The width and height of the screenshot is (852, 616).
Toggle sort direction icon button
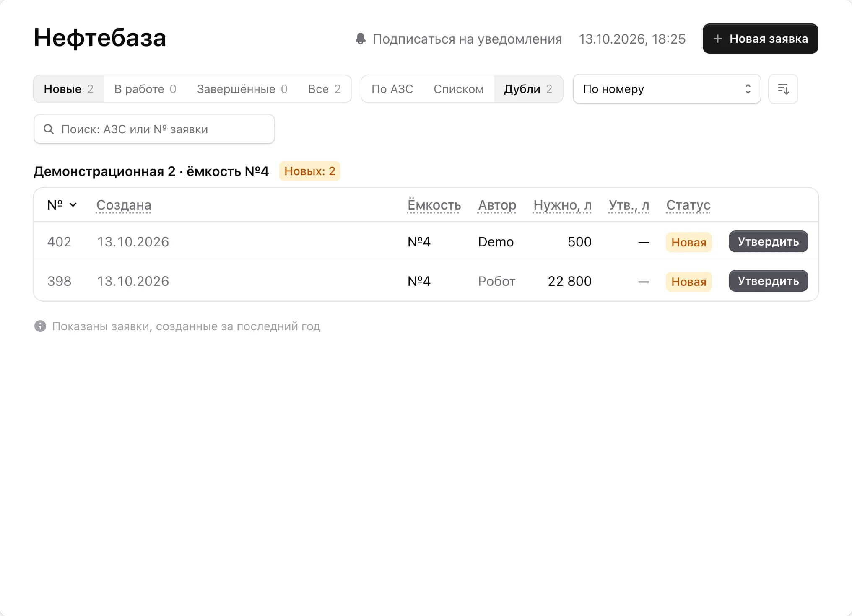pyautogui.click(x=783, y=89)
